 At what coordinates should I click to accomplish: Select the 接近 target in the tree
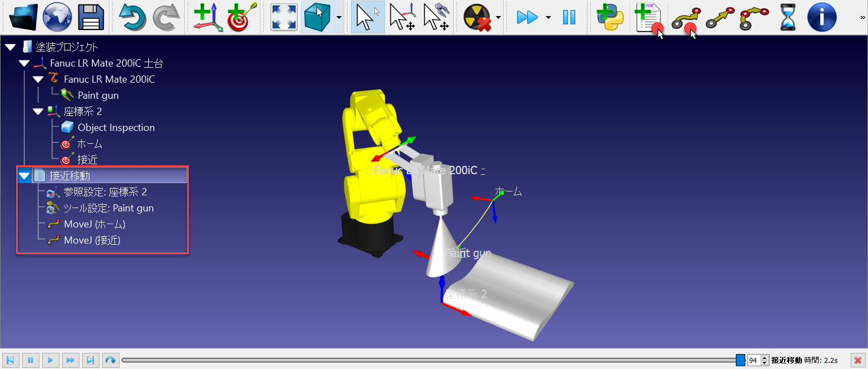click(87, 160)
